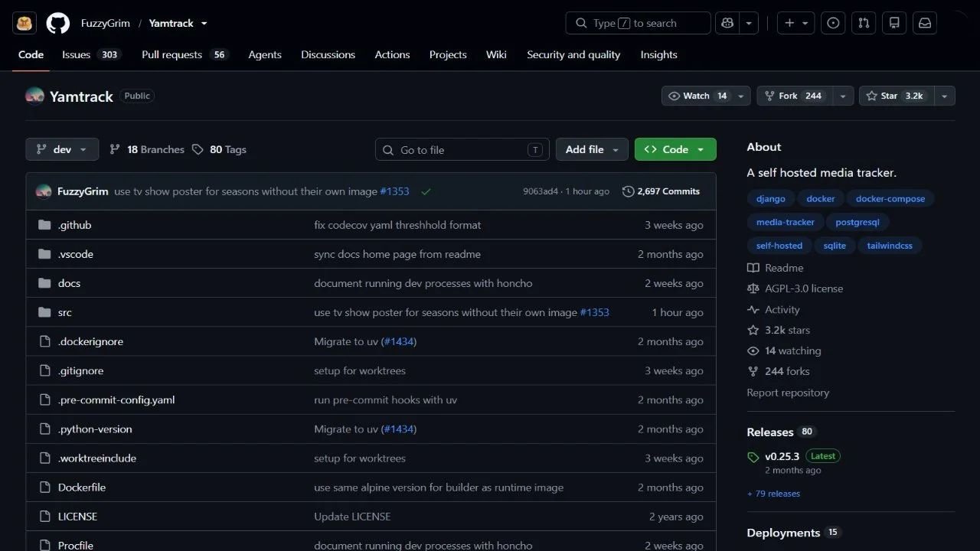Switch to the Issues tab

coord(91,54)
